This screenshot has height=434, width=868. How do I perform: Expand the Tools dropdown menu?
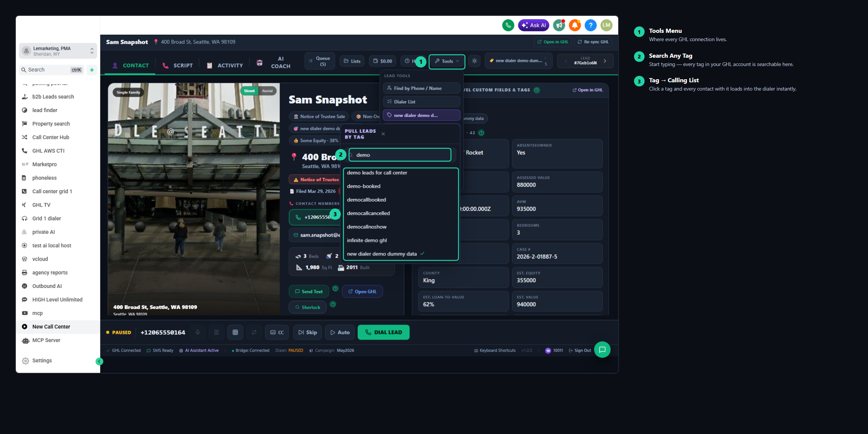[447, 61]
